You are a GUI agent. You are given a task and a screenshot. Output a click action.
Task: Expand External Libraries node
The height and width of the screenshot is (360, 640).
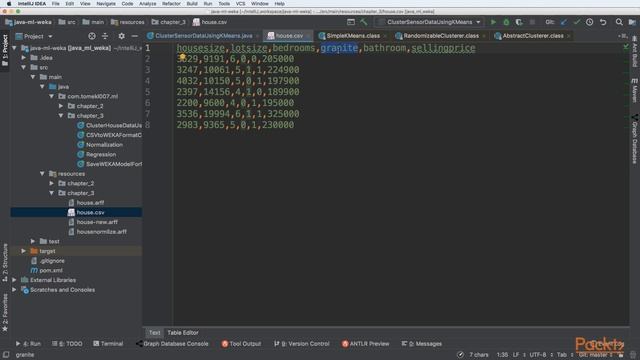14,280
